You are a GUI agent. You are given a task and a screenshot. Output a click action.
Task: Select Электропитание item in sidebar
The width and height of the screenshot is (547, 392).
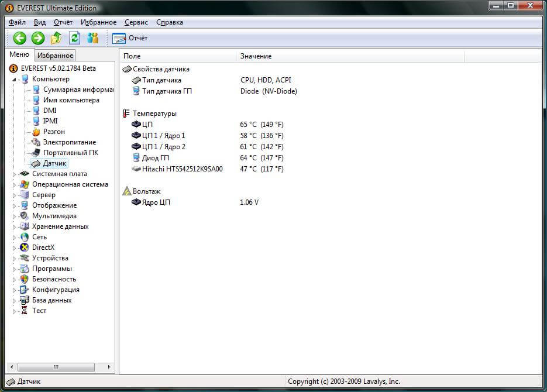pos(69,142)
